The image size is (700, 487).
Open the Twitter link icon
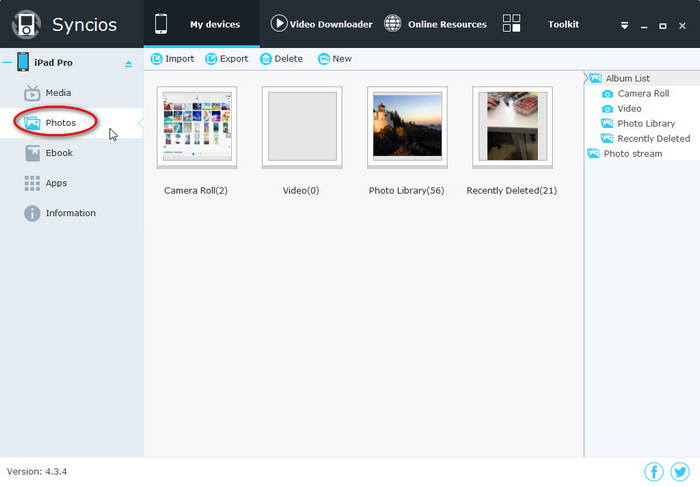(x=680, y=472)
